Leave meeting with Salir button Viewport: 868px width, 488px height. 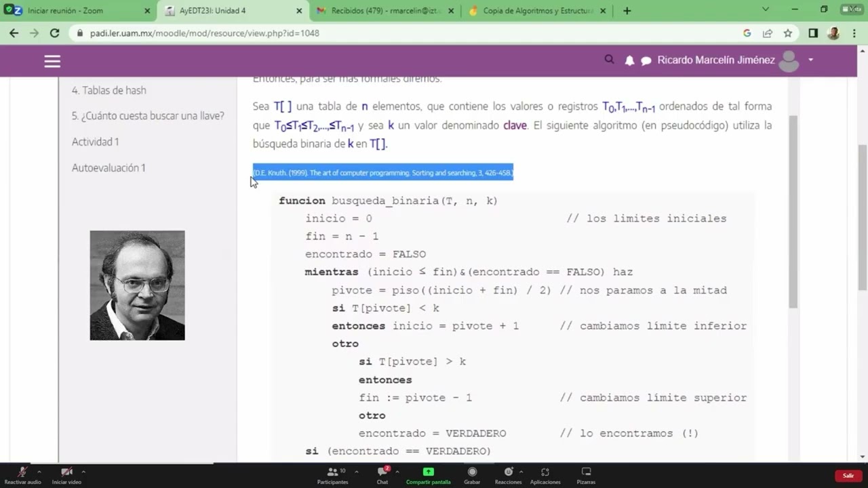click(848, 476)
